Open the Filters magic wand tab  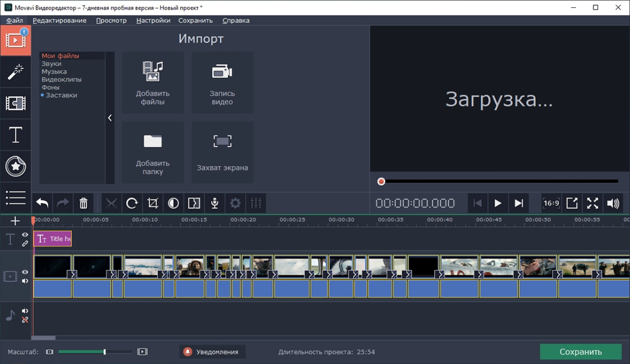(15, 72)
